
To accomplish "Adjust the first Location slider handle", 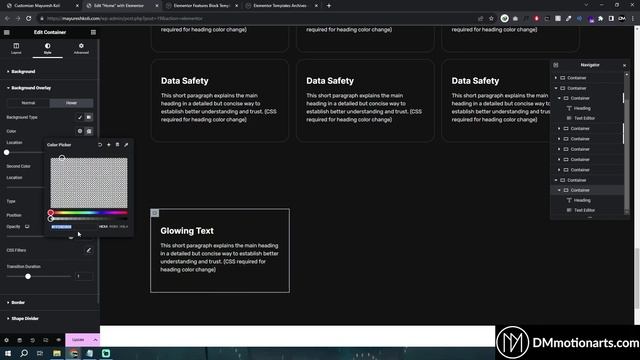I will (7, 152).
